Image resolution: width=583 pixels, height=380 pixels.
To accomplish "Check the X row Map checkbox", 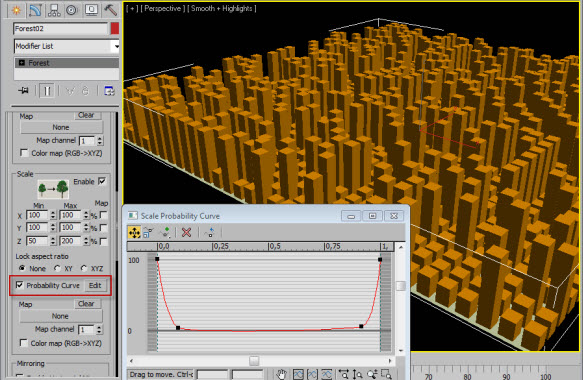I will point(104,215).
